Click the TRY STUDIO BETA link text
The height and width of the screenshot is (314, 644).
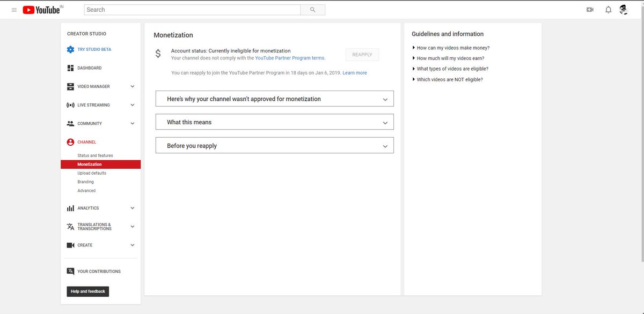pyautogui.click(x=94, y=49)
